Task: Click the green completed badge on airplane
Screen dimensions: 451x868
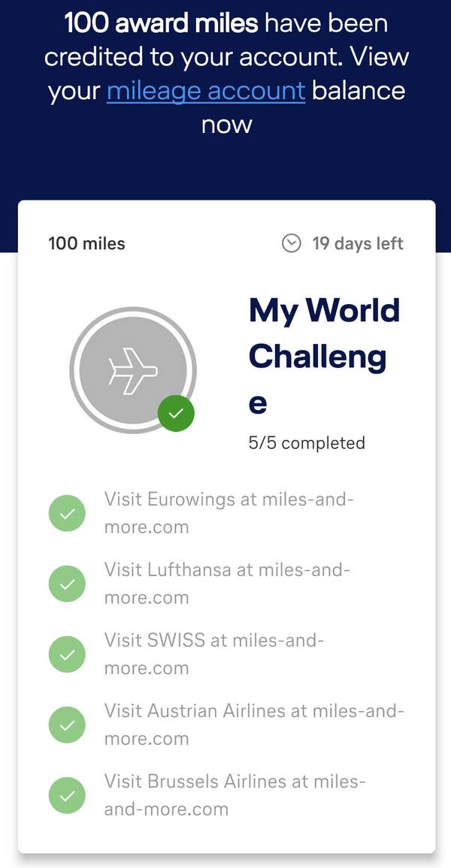Action: (x=176, y=413)
